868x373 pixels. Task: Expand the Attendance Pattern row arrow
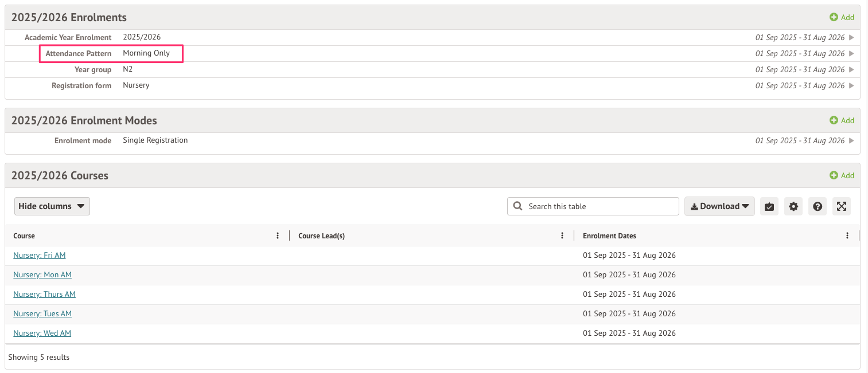tap(851, 53)
